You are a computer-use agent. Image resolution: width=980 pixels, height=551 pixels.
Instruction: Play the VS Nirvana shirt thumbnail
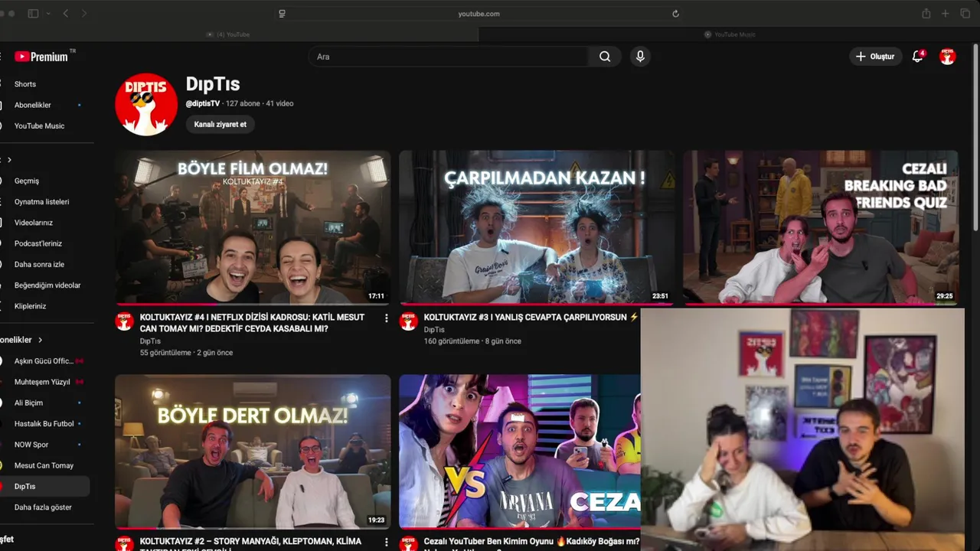(519, 452)
